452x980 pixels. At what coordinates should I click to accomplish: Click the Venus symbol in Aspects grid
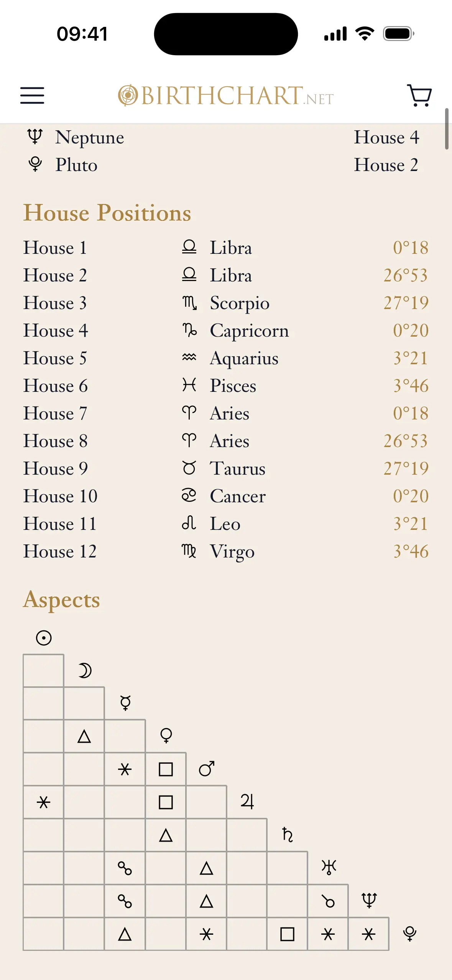click(166, 735)
